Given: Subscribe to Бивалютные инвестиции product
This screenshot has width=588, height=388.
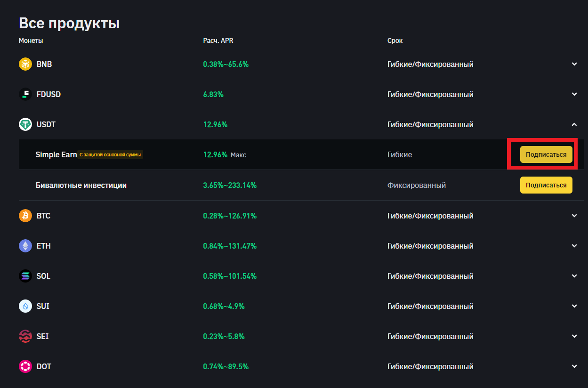Looking at the screenshot, I should [546, 185].
